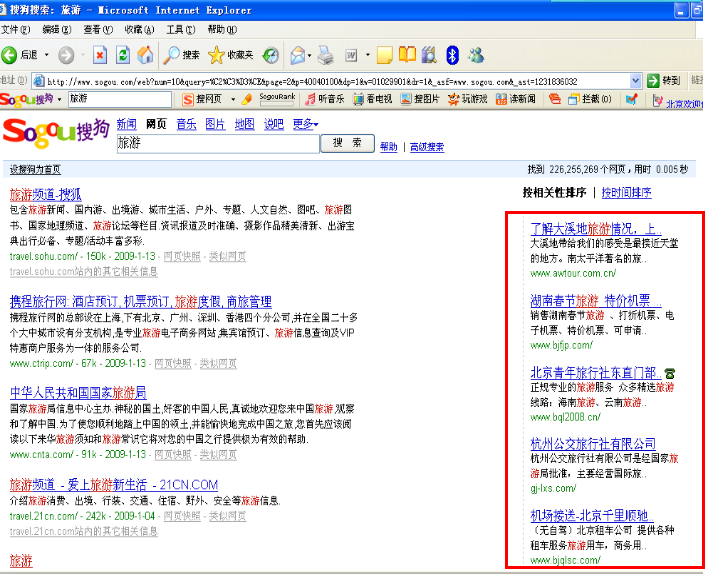
Task: Open the Back button history dropdown arrow
Action: pos(46,55)
